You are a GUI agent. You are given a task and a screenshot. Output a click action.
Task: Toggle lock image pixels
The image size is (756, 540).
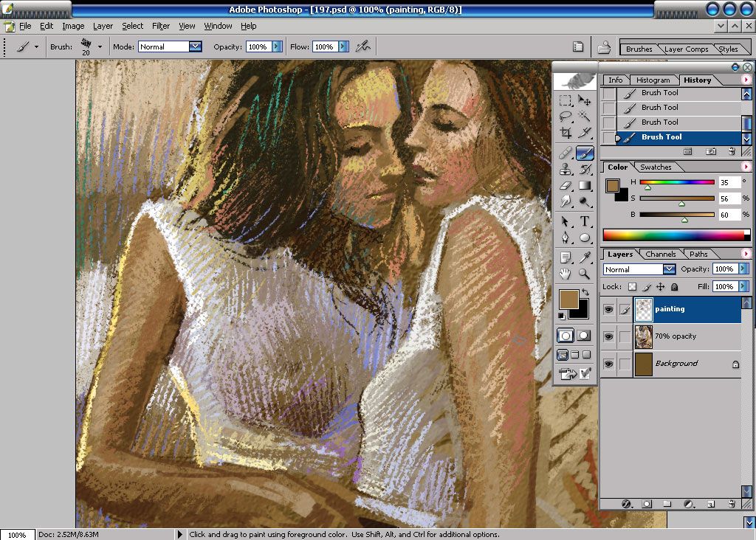click(647, 287)
